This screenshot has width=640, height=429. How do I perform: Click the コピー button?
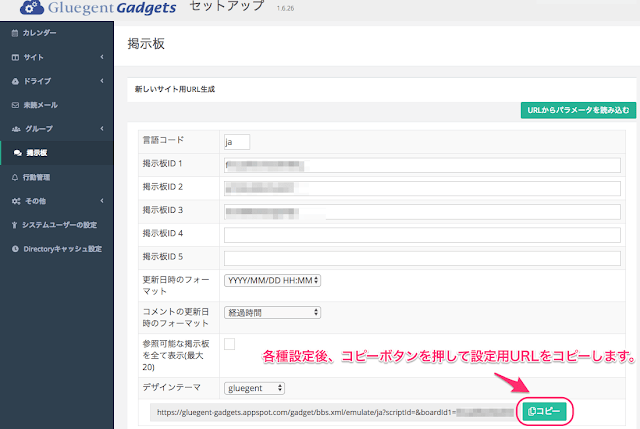pos(544,411)
